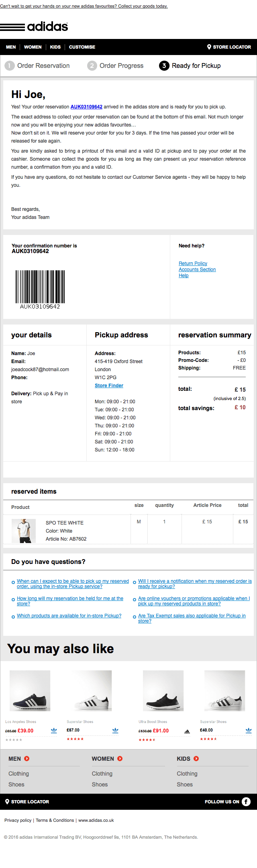Open the Accounts Section link

197,270
